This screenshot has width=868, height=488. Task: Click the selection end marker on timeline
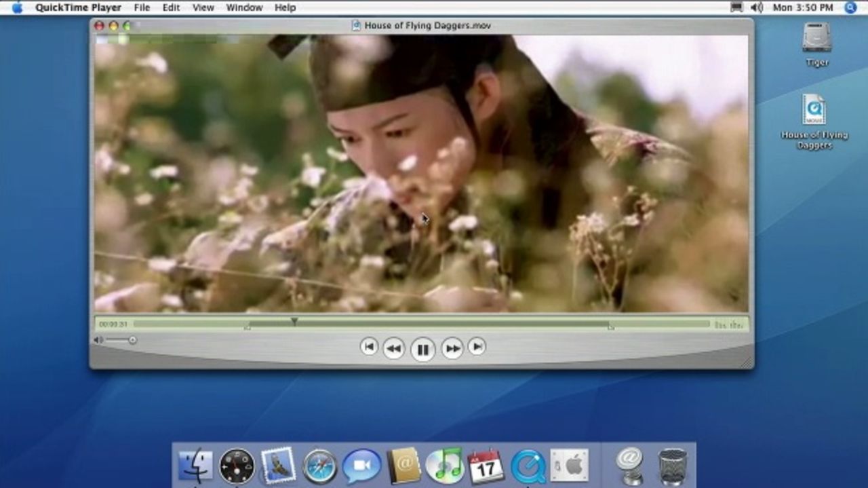[x=610, y=327]
